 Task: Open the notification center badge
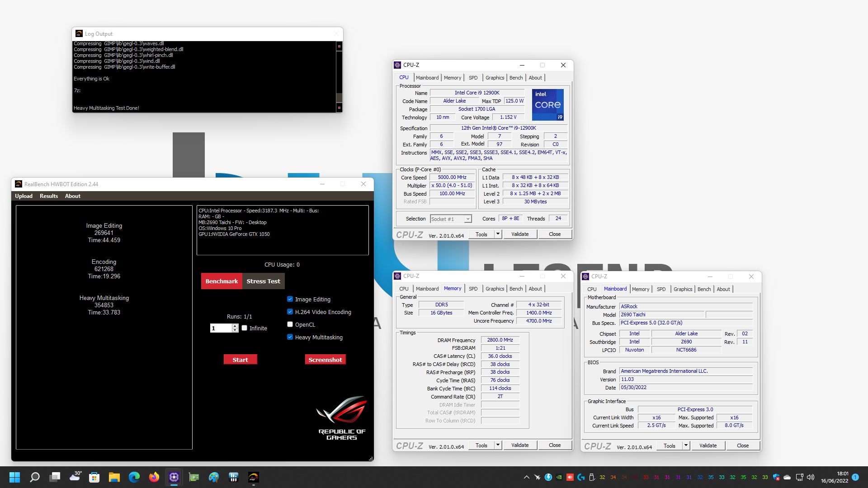(x=855, y=477)
